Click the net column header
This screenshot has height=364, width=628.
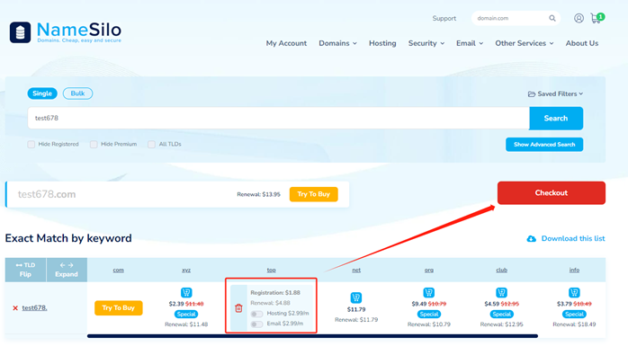pyautogui.click(x=356, y=270)
